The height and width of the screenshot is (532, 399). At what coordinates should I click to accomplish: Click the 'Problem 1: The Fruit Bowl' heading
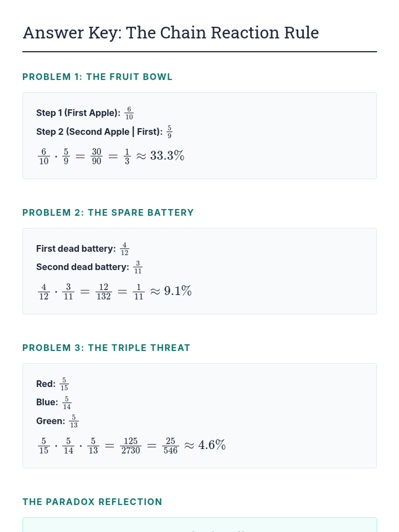point(97,77)
